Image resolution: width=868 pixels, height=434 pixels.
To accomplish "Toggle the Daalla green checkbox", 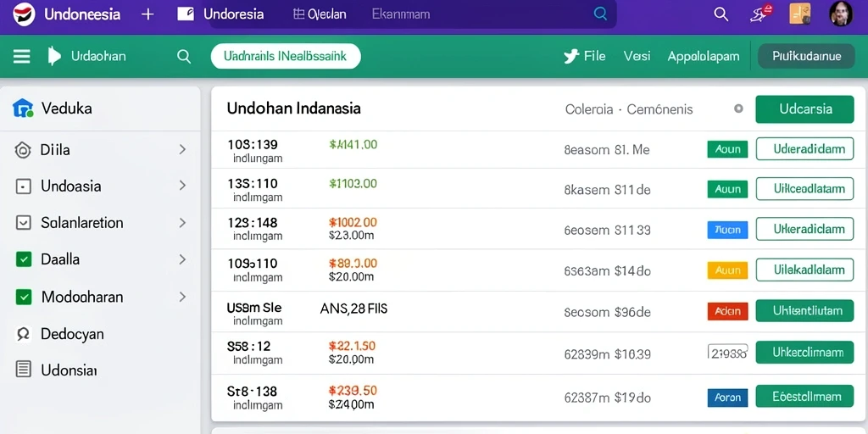I will tap(23, 259).
